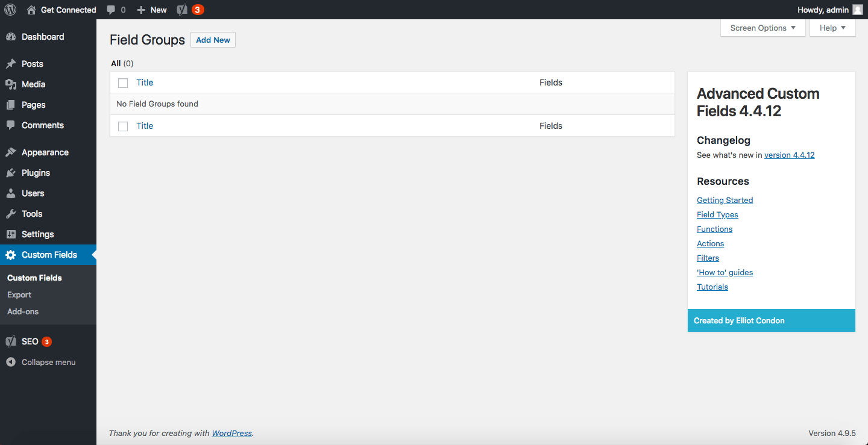The width and height of the screenshot is (868, 445).
Task: Click the Pages icon in sidebar
Action: (11, 105)
